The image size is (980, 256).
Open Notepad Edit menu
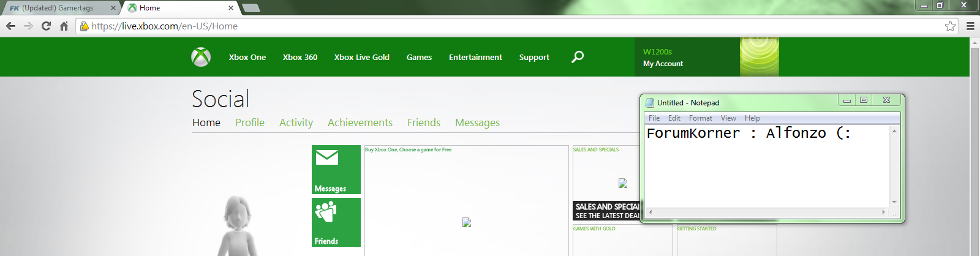tap(674, 118)
